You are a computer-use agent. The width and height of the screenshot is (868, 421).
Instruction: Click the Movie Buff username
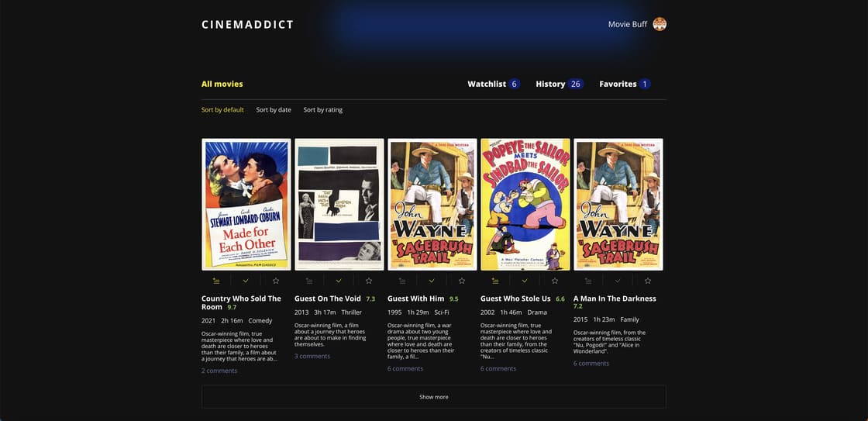pos(628,24)
